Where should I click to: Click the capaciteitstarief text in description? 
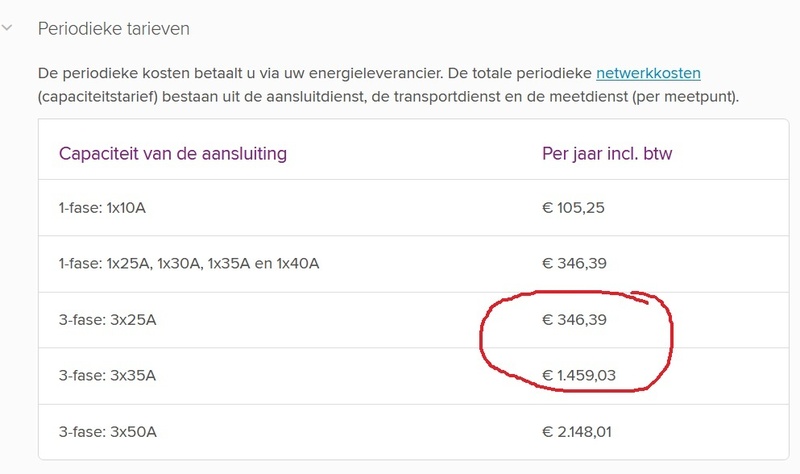[97, 96]
